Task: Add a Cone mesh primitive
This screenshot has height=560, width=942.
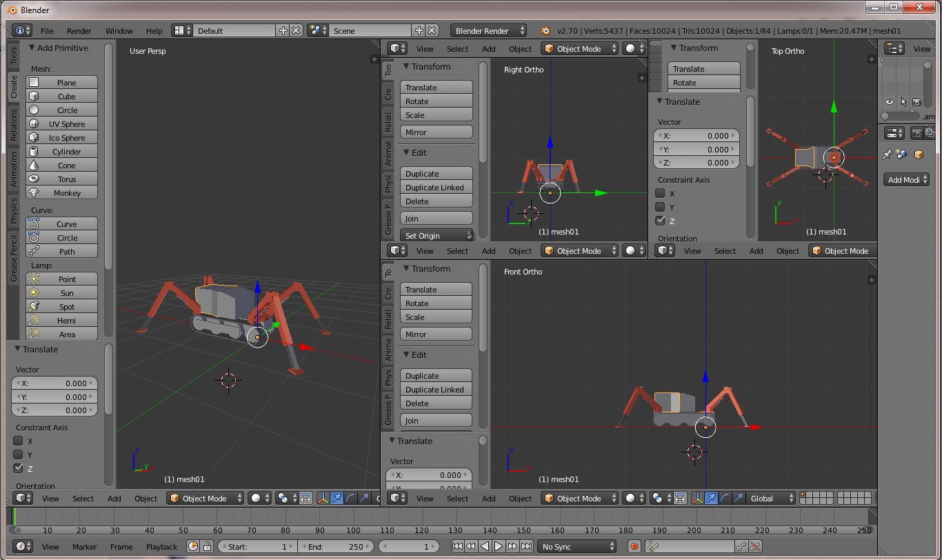Action: (62, 166)
